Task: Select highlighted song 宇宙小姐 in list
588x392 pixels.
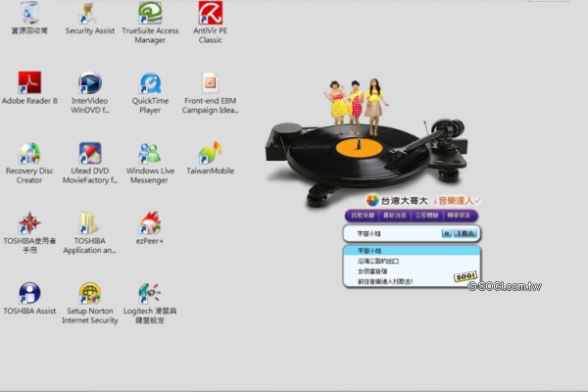Action: (x=412, y=251)
